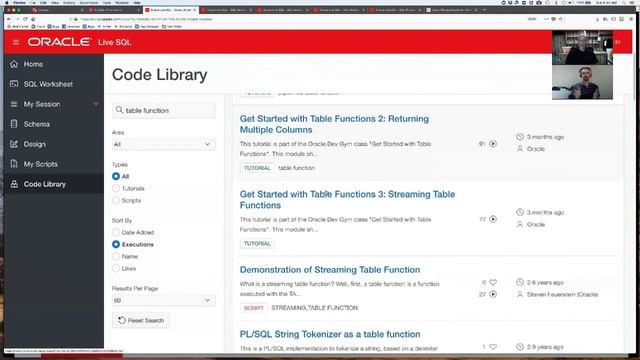Filter types to Scripts only
Image resolution: width=640 pixels, height=360 pixels.
116,200
